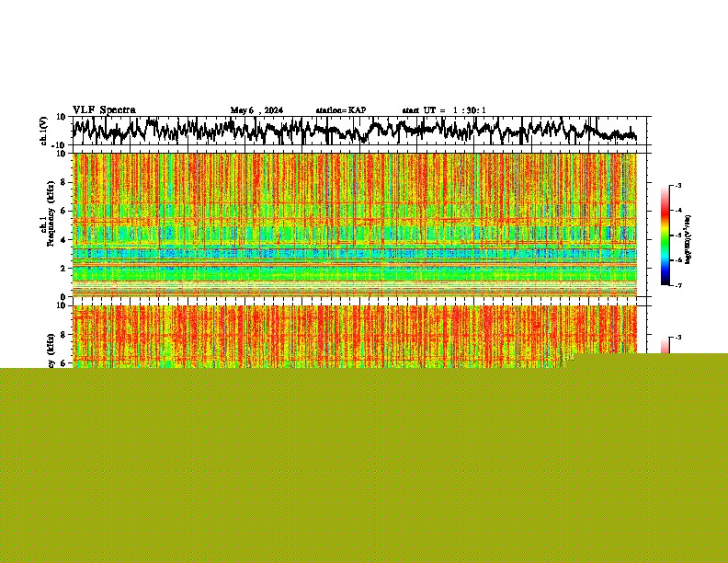This screenshot has width=728, height=563.
Task: Click the ch.1 spectrogram panel
Action: [x=355, y=224]
